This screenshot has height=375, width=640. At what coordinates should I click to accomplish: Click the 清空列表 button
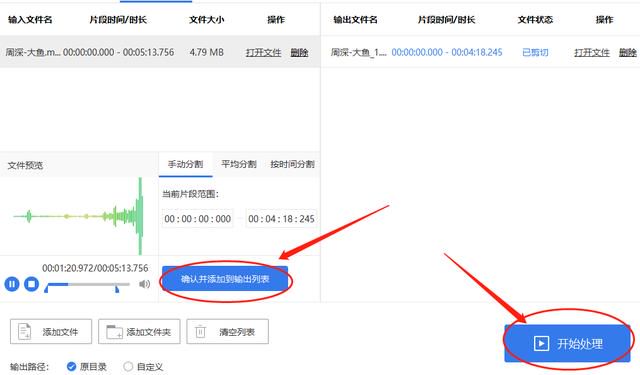pos(227,332)
